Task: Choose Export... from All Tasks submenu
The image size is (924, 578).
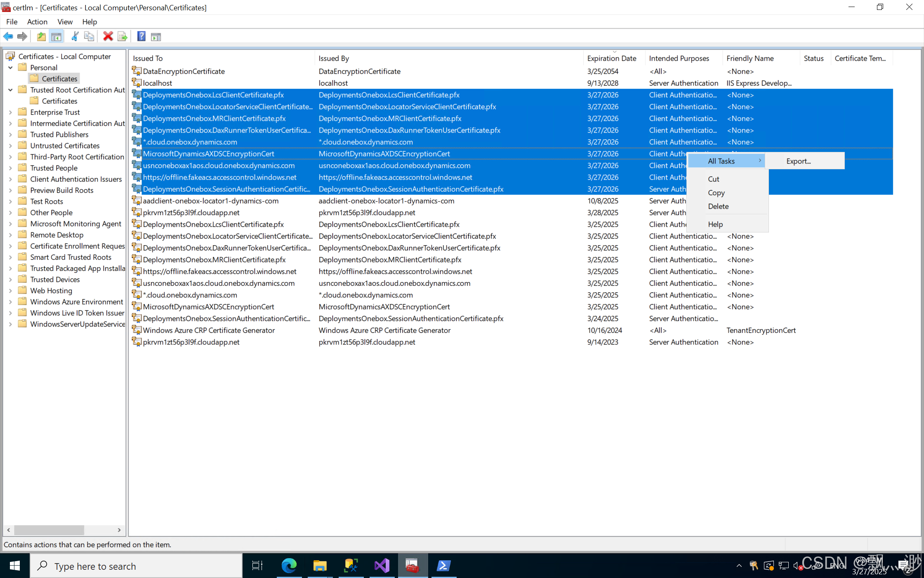Action: [798, 161]
